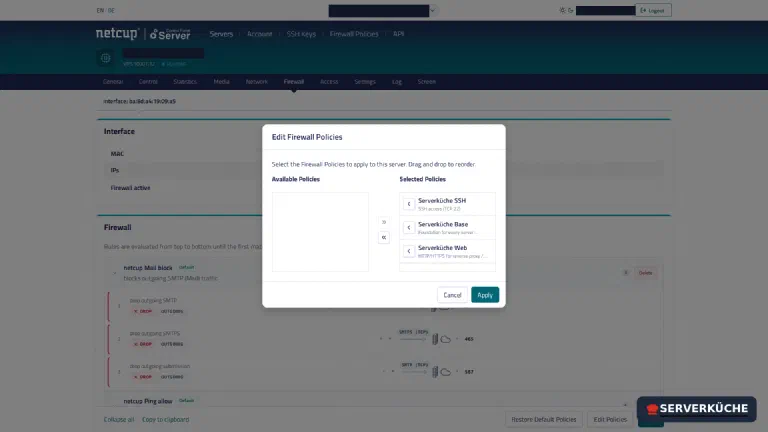Switch to the Network tab

click(257, 82)
